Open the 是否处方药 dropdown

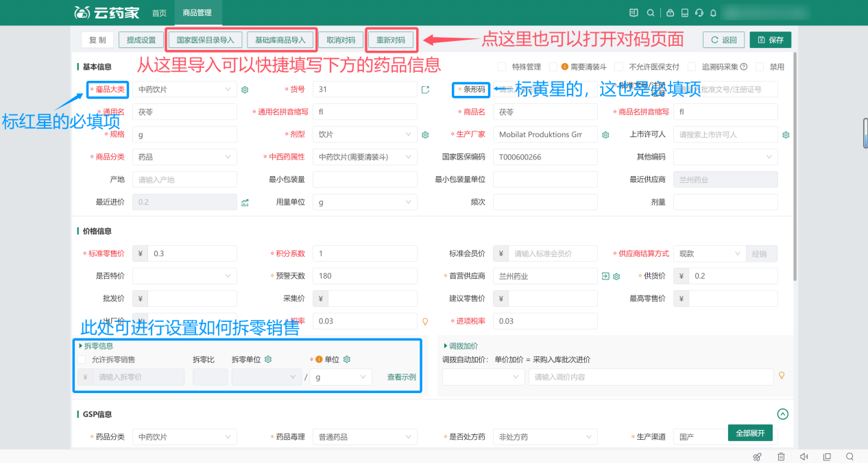[x=545, y=437]
